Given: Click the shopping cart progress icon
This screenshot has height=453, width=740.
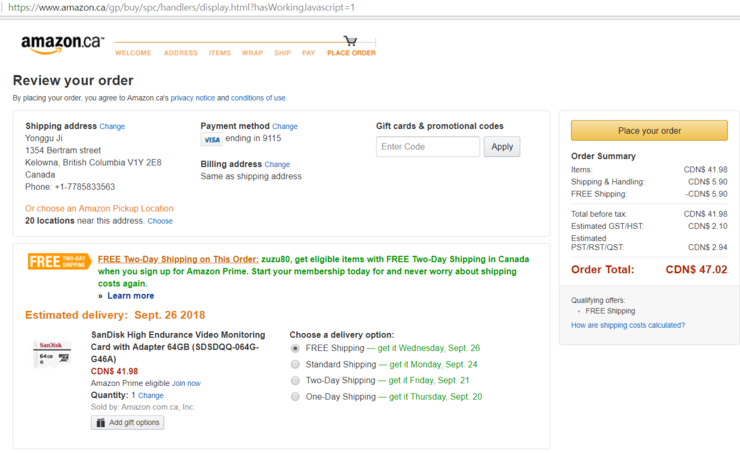Looking at the screenshot, I should (x=350, y=41).
